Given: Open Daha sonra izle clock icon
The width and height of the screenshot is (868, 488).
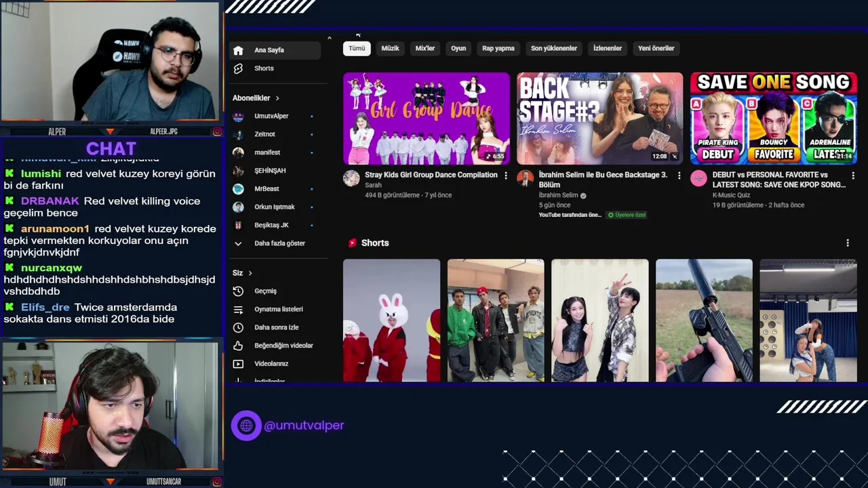Looking at the screenshot, I should pyautogui.click(x=238, y=327).
